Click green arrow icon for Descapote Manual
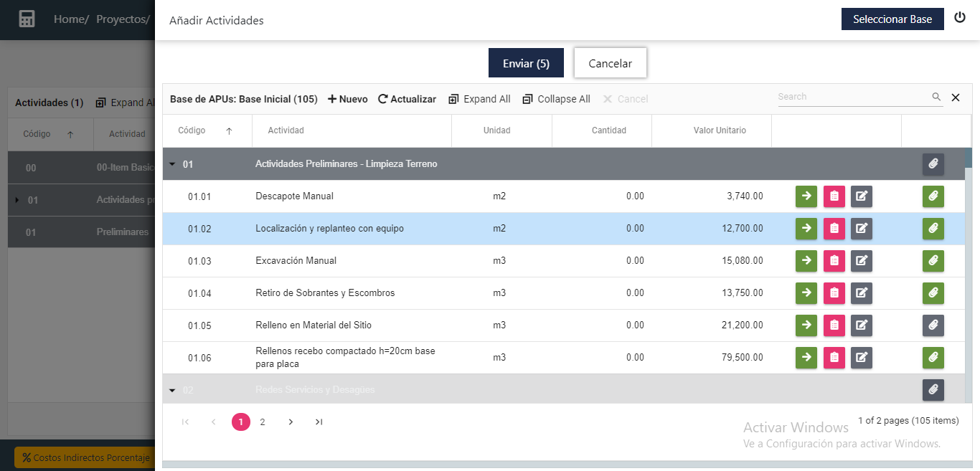Viewport: 980px width, 471px height. pyautogui.click(x=806, y=196)
